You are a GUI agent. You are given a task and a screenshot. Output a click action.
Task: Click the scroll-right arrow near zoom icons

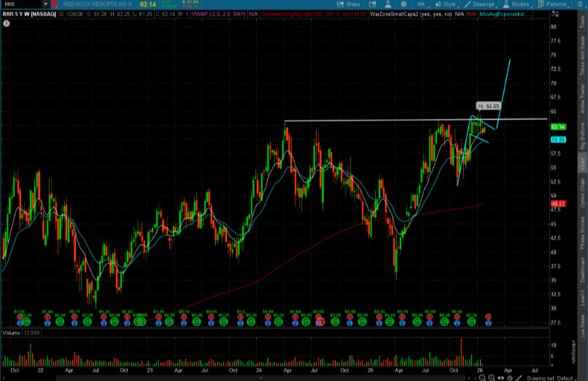tap(476, 378)
